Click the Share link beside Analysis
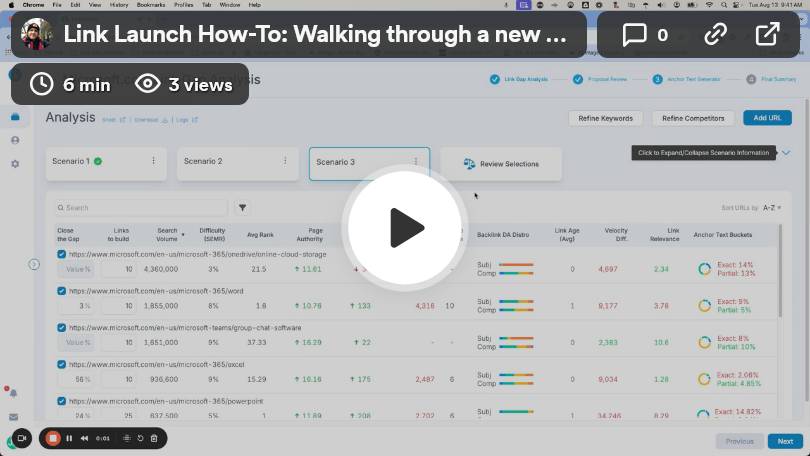Screen dimensions: 810x456 click(x=114, y=120)
